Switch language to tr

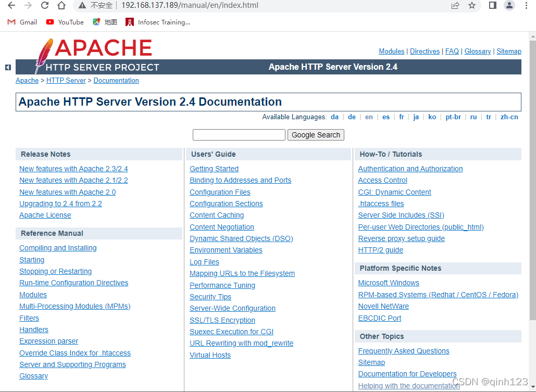click(489, 117)
